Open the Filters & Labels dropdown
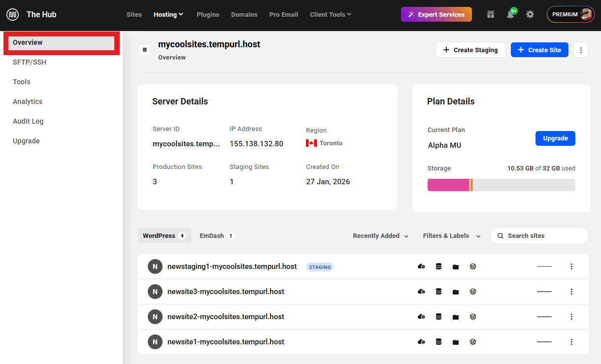 tap(452, 236)
